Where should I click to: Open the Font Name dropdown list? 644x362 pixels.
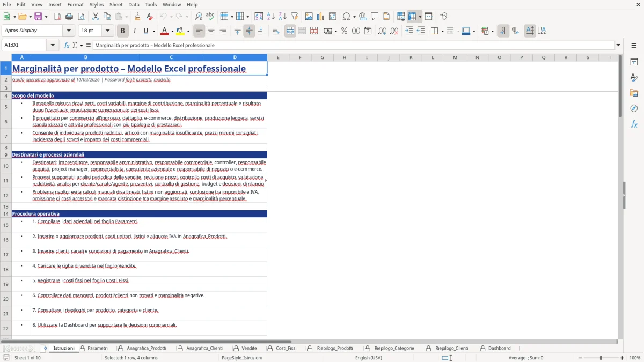[69, 31]
